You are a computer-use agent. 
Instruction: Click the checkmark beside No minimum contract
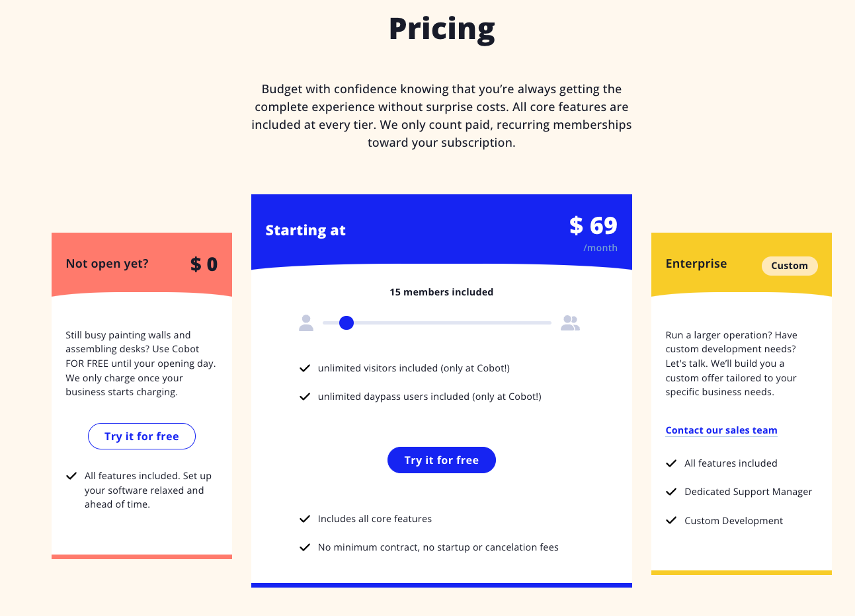click(x=305, y=547)
